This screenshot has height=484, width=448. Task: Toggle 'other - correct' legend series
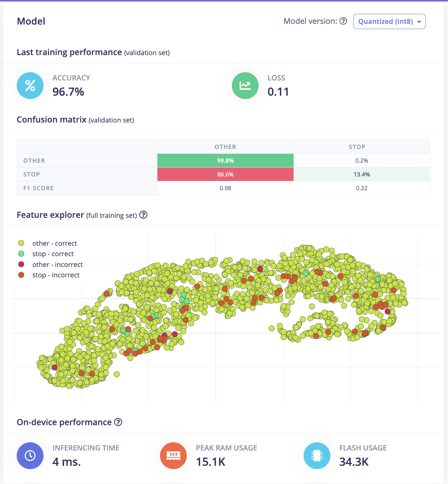coord(54,243)
